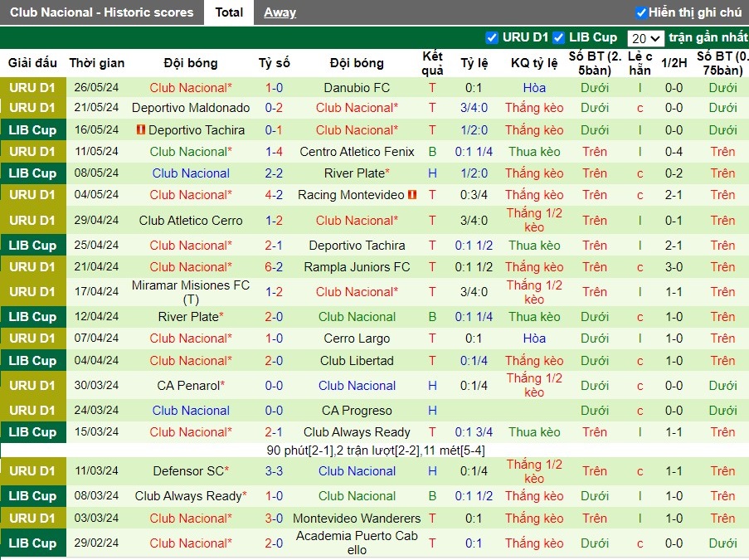This screenshot has height=560, width=749.
Task: Click the 4-2 score against Racing Montevideo
Action: (275, 195)
